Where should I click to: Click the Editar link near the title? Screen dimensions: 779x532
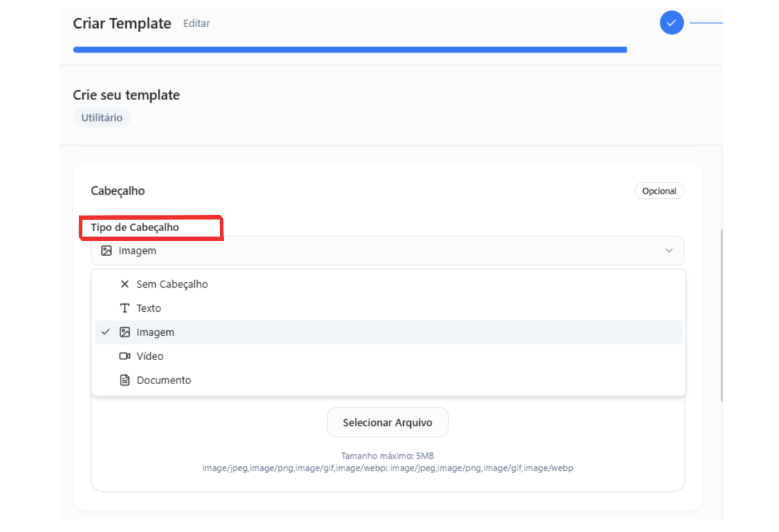(x=196, y=23)
